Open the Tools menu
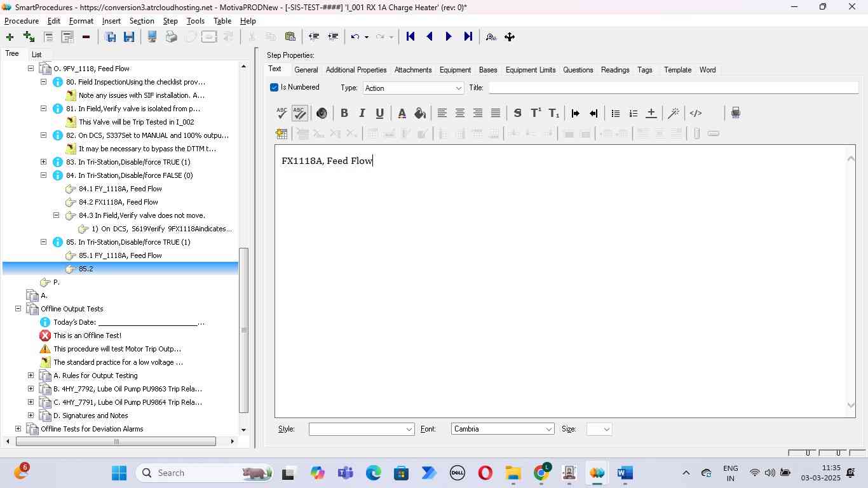This screenshot has height=488, width=868. click(x=196, y=21)
